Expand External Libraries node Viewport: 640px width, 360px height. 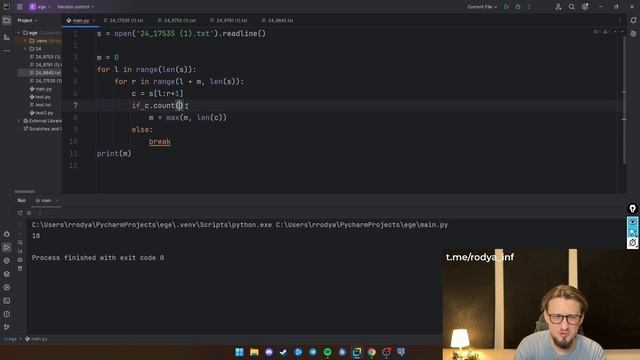pyautogui.click(x=18, y=121)
